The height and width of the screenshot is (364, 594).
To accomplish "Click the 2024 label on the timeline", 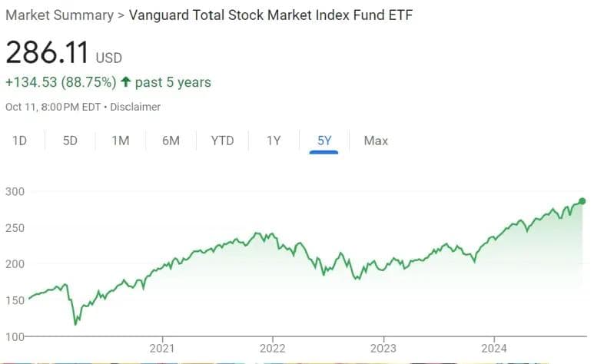I will [494, 348].
